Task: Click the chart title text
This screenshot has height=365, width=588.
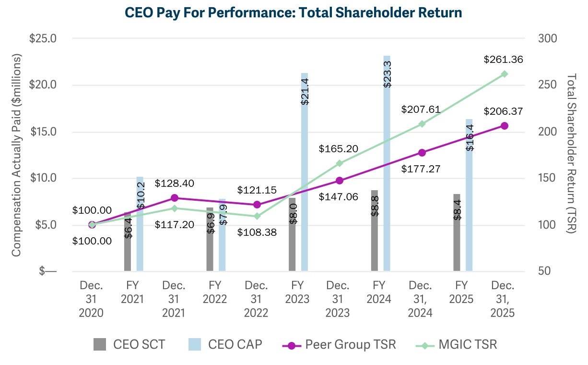Action: (293, 12)
